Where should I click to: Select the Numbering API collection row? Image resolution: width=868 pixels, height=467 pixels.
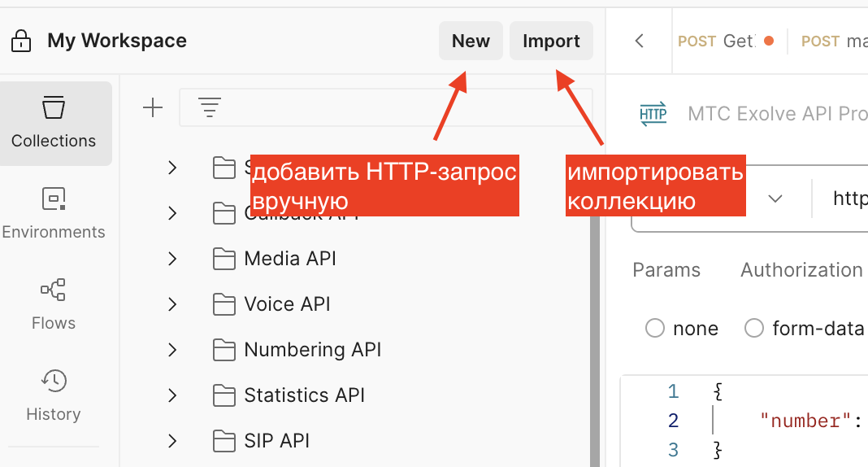click(354, 350)
